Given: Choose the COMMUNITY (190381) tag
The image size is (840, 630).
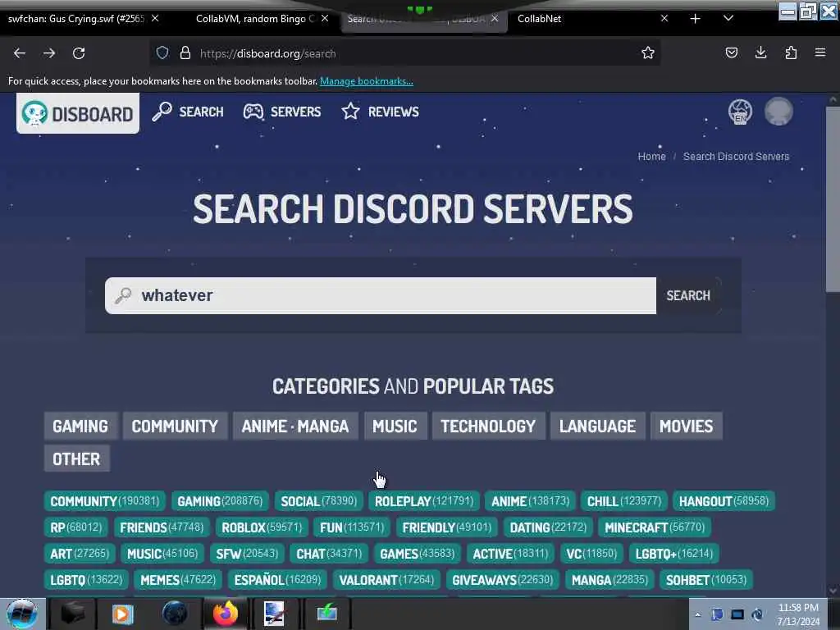Looking at the screenshot, I should tap(104, 501).
